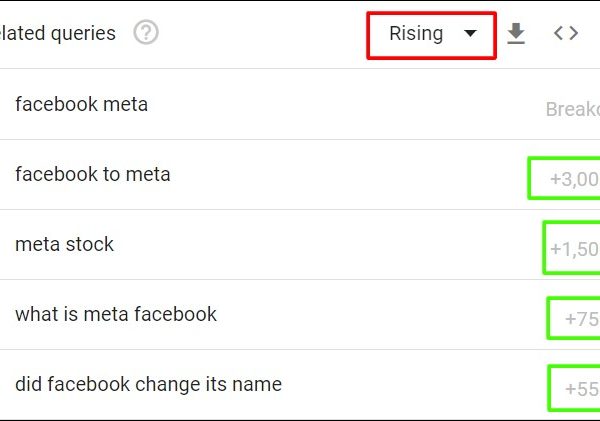Open the embed code icon
Viewport: 600px width, 421px height.
tap(566, 33)
